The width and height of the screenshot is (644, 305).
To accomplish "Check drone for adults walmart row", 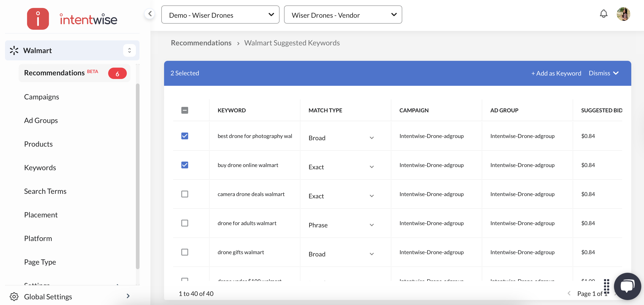I will tap(185, 223).
